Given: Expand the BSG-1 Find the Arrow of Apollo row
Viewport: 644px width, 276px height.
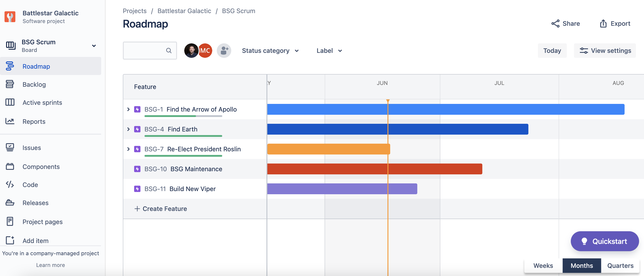Looking at the screenshot, I should point(128,109).
